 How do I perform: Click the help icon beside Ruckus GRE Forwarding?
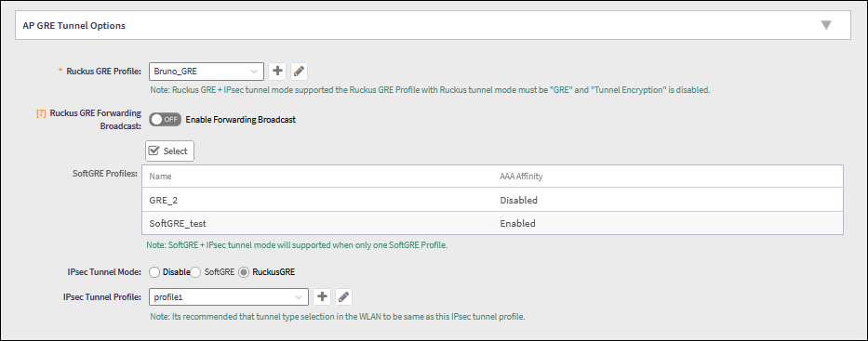tap(41, 113)
